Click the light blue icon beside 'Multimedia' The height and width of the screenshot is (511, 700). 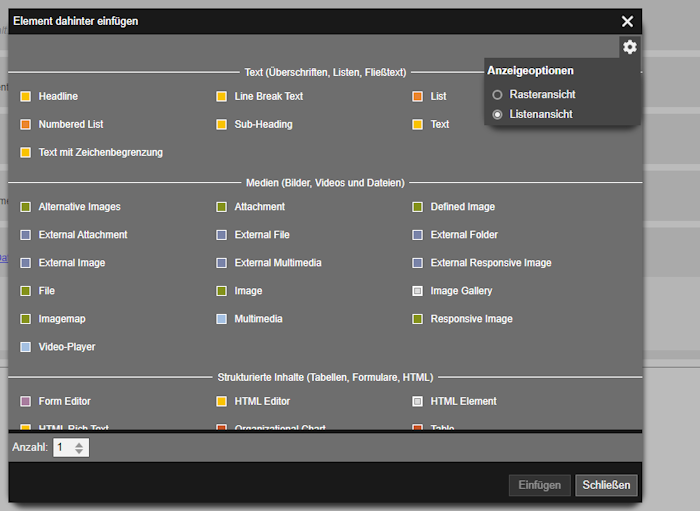tap(221, 320)
